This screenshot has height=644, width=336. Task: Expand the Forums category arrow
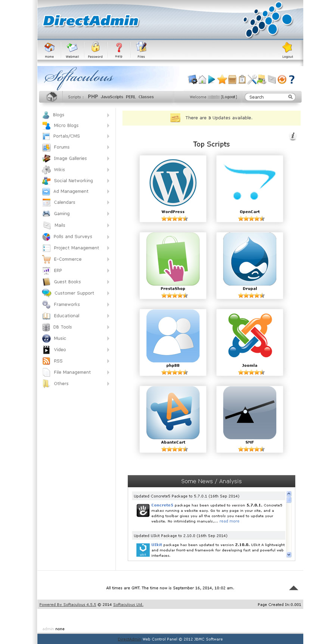(x=108, y=147)
